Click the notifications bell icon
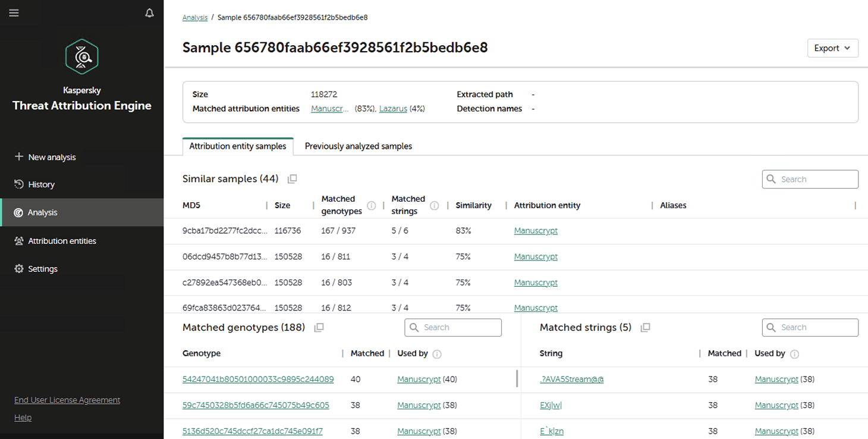868x439 pixels. click(x=149, y=13)
